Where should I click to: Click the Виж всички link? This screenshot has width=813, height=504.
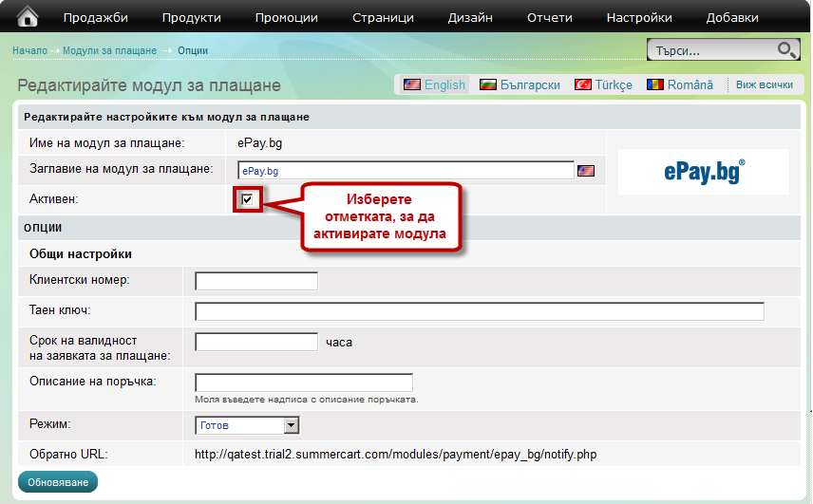point(764,84)
